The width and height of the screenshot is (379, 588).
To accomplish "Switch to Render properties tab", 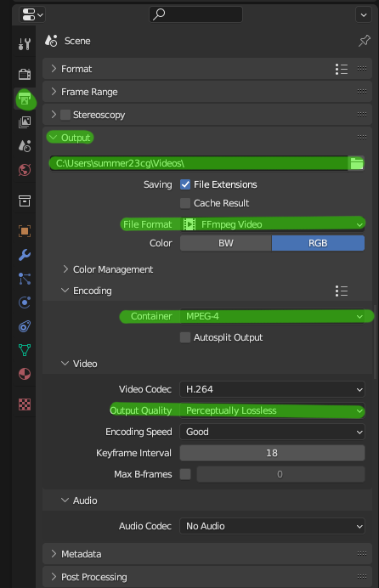I will (x=25, y=74).
